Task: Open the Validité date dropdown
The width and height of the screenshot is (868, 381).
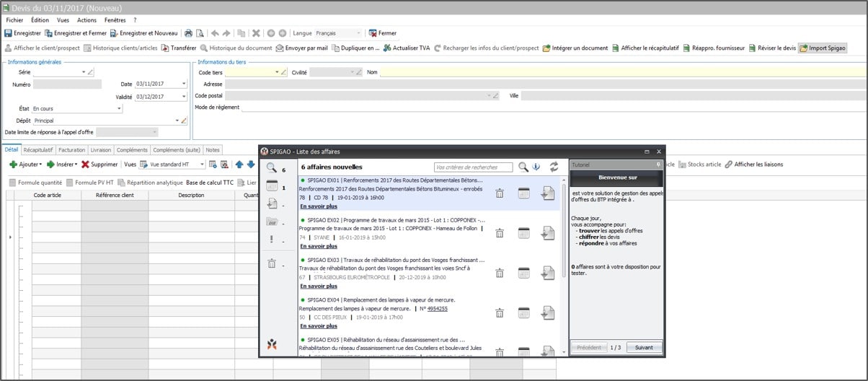Action: tap(184, 97)
